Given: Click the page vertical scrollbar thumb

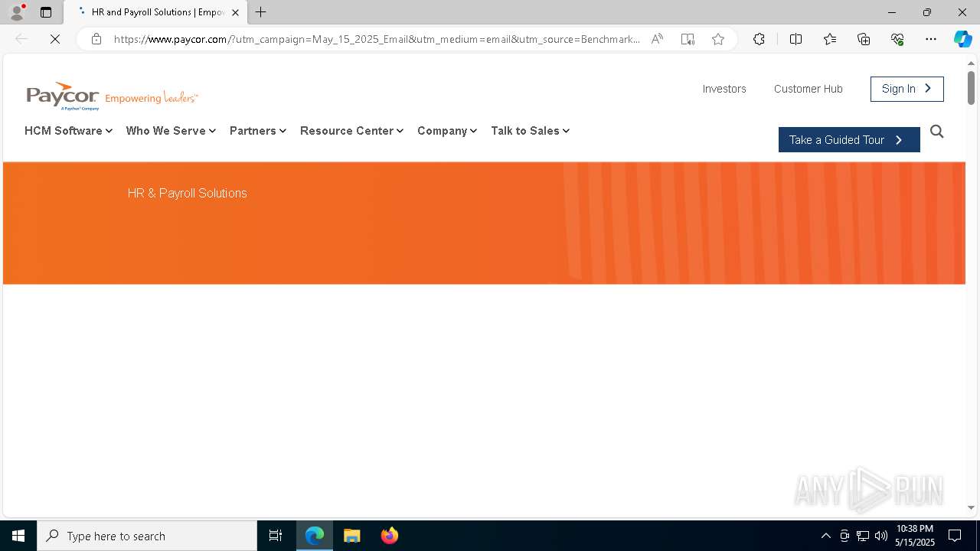Looking at the screenshot, I should click(971, 87).
